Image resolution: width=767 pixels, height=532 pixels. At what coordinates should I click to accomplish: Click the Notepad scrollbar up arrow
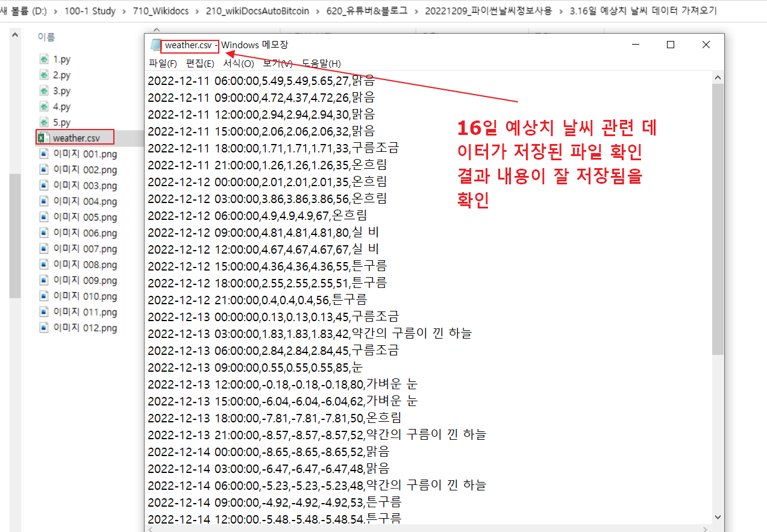coord(718,78)
